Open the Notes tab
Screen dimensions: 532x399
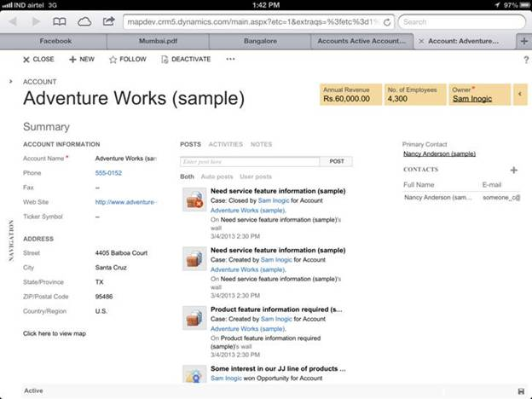point(261,144)
